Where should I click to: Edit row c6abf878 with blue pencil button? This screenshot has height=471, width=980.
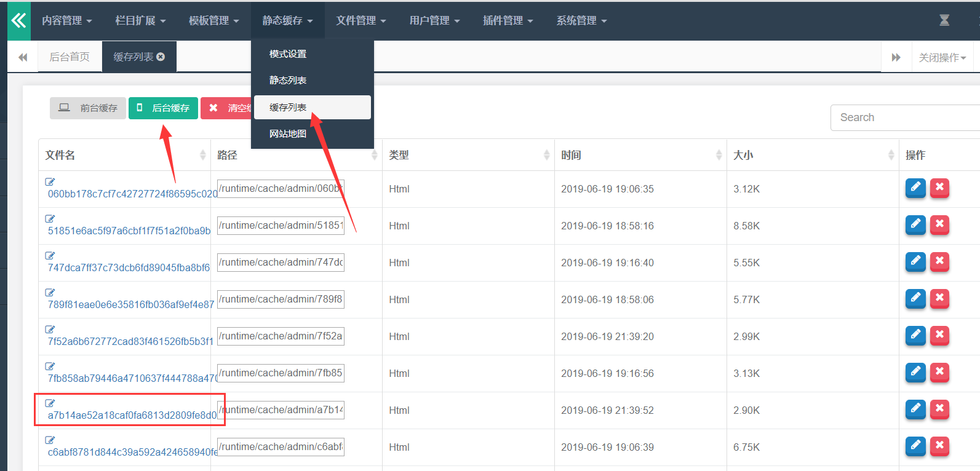pyautogui.click(x=915, y=446)
